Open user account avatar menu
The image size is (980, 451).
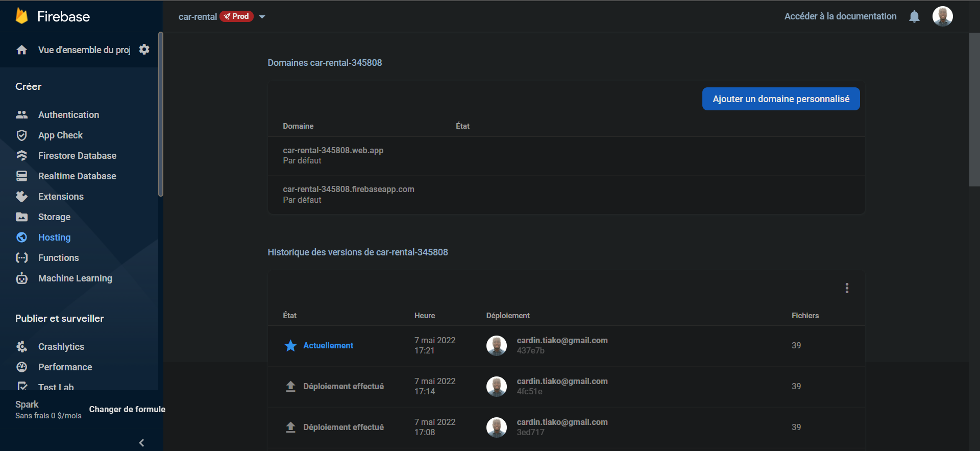coord(942,16)
